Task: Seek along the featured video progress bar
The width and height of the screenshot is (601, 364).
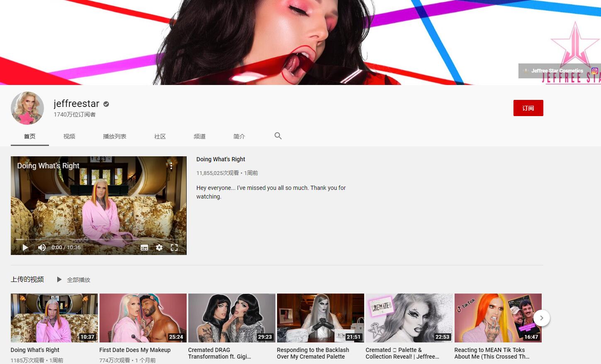Action: [x=99, y=240]
